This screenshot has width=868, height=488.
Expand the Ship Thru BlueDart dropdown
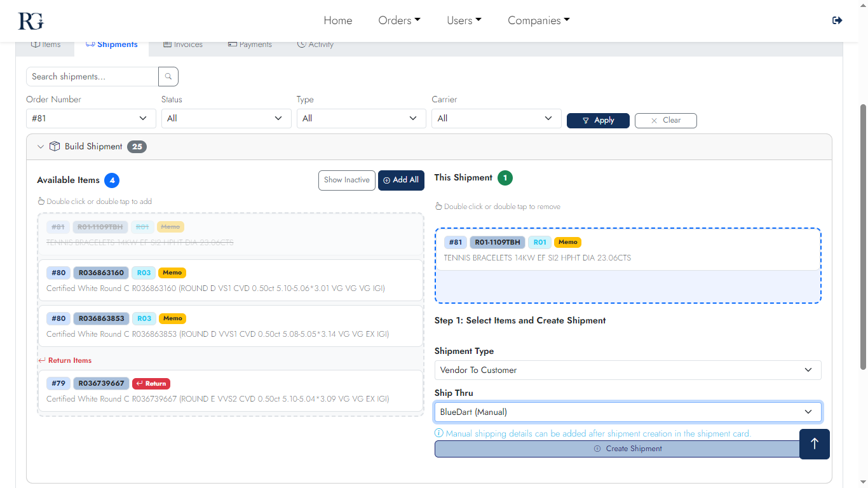[627, 412]
